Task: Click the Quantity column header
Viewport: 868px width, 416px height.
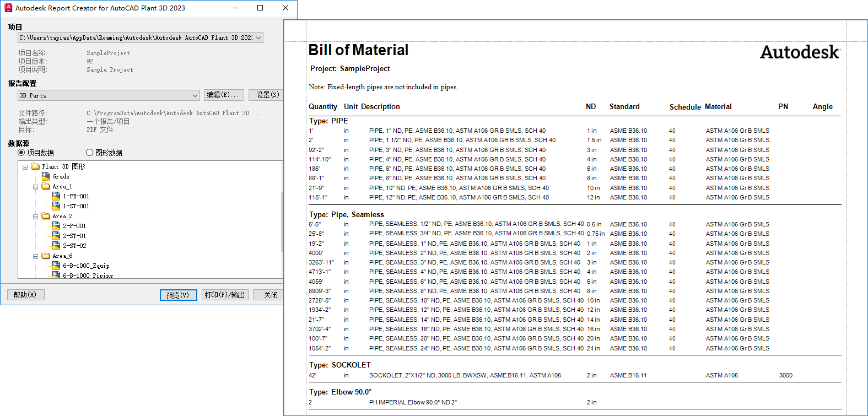Action: pos(323,106)
